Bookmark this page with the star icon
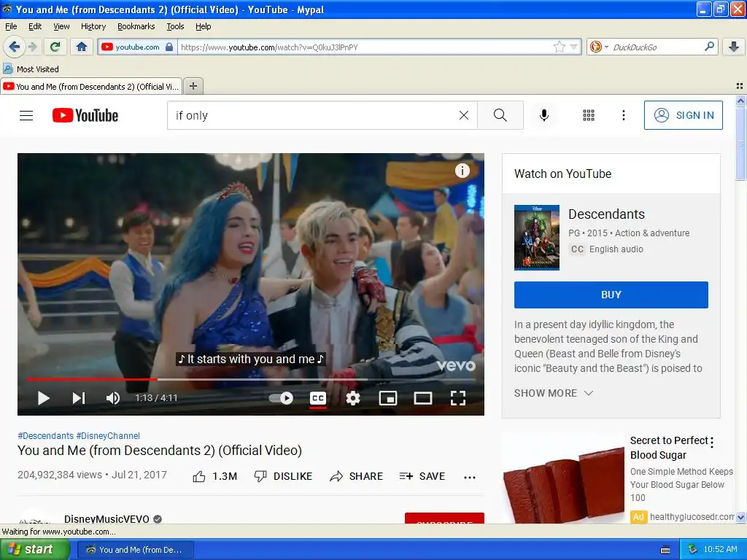Image resolution: width=747 pixels, height=560 pixels. pos(560,47)
